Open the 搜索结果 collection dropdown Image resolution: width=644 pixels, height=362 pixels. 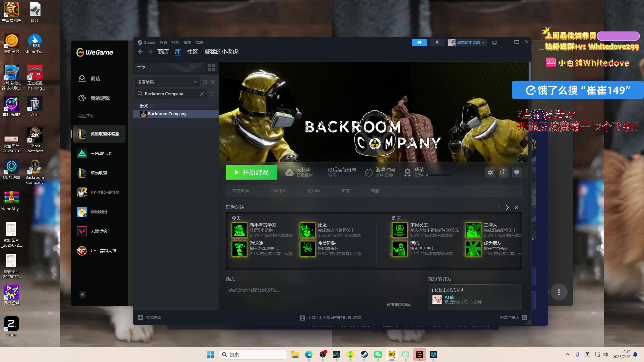click(x=167, y=82)
